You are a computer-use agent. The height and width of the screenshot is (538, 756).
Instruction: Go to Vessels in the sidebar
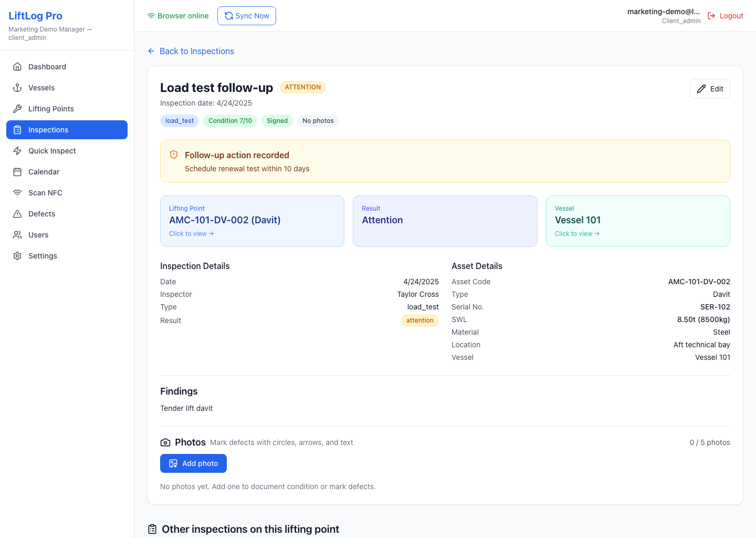(67, 88)
